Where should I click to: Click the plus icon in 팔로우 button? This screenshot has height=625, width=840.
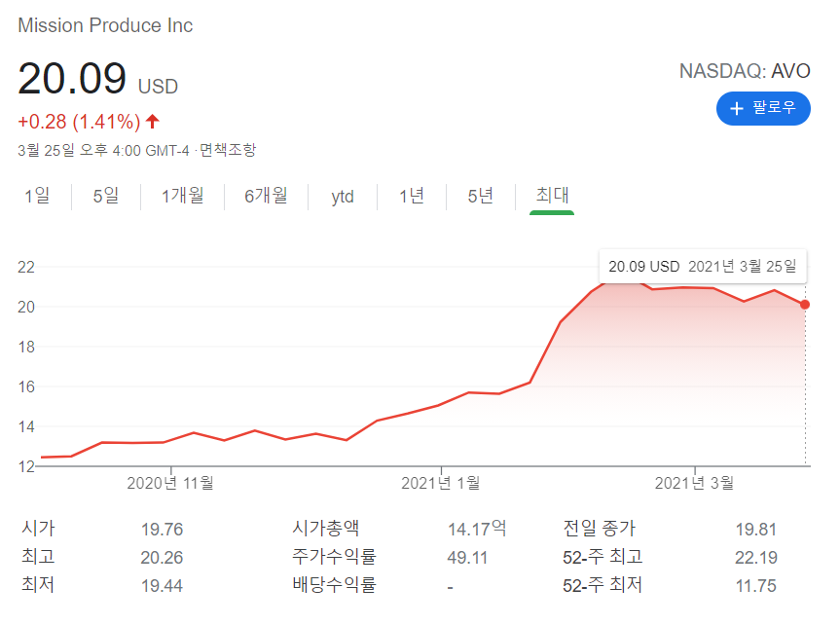(737, 109)
